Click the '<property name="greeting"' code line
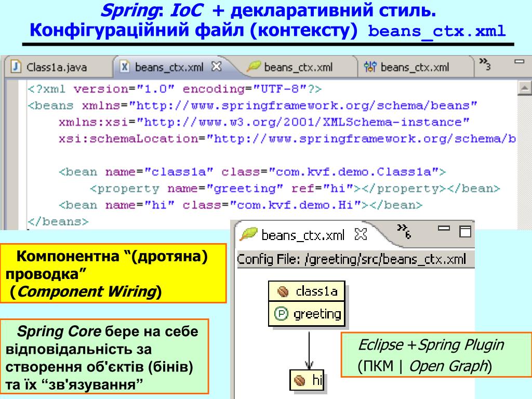Screen dimensions: 532x399 295,189
